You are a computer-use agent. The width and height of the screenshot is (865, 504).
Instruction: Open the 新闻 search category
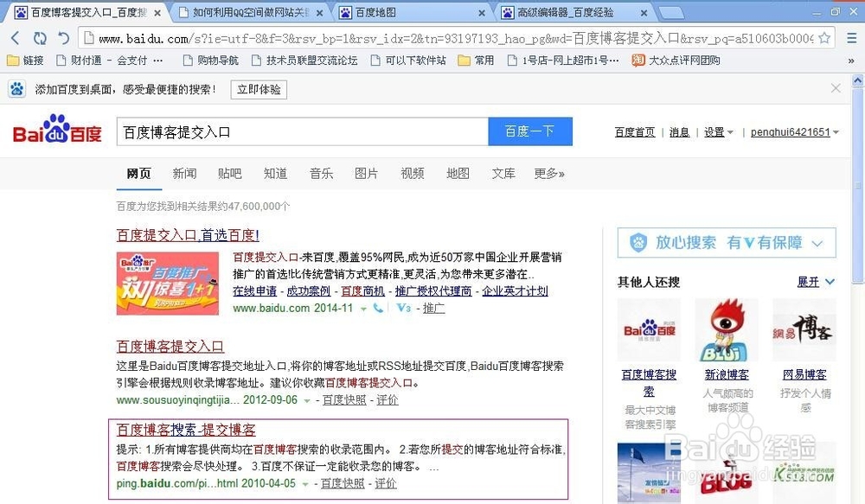[184, 174]
